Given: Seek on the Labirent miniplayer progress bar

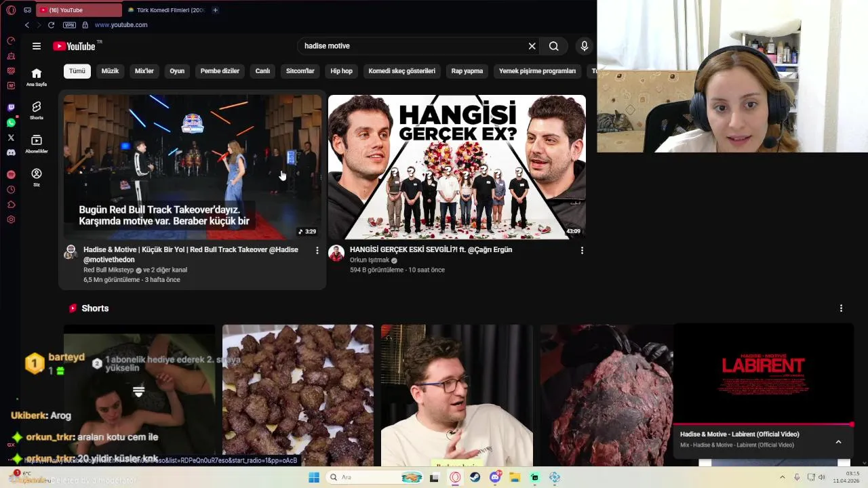Looking at the screenshot, I should 764,424.
